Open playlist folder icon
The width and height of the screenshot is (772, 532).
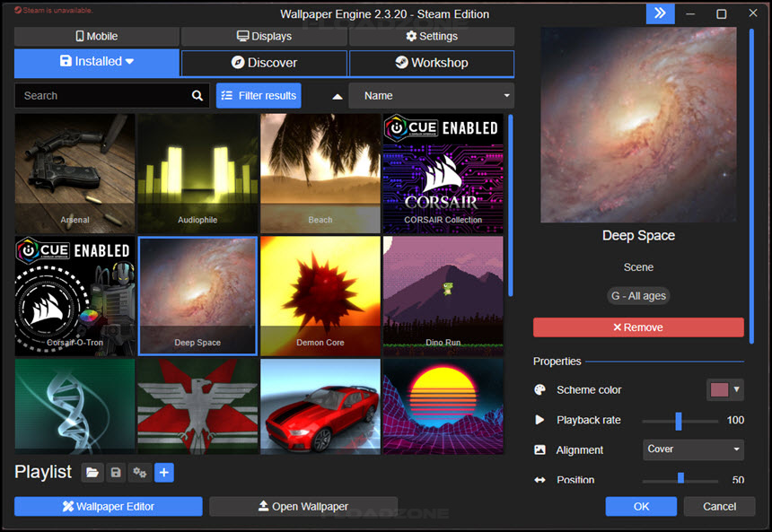click(92, 473)
